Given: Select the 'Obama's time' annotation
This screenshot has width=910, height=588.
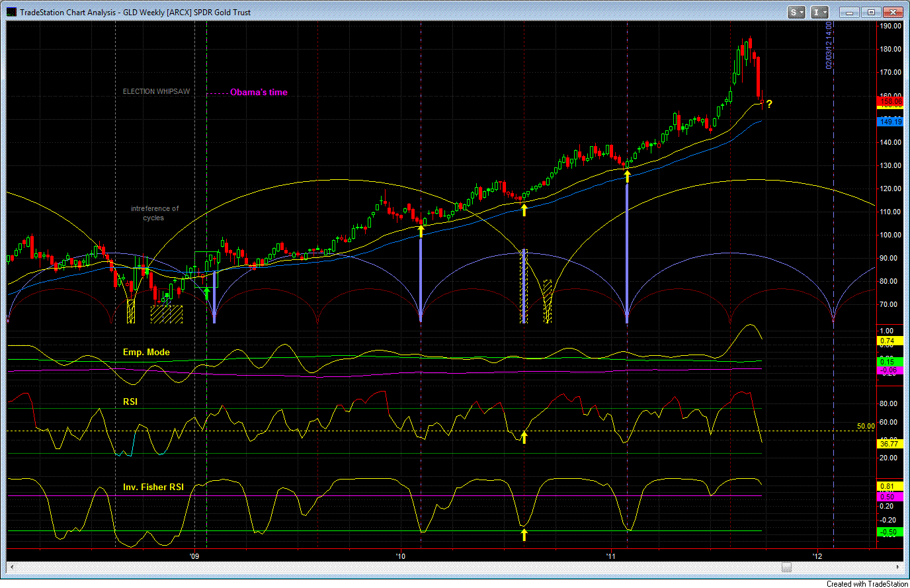Looking at the screenshot, I should (259, 92).
